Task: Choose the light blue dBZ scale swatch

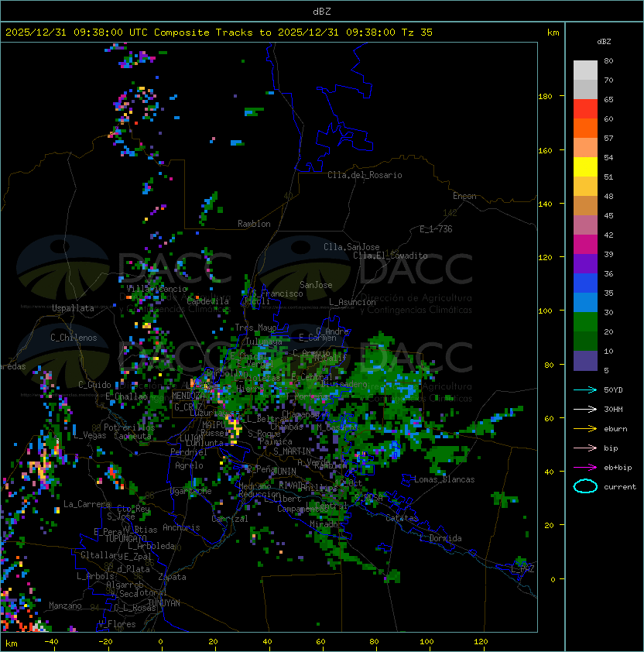Action: (x=585, y=303)
